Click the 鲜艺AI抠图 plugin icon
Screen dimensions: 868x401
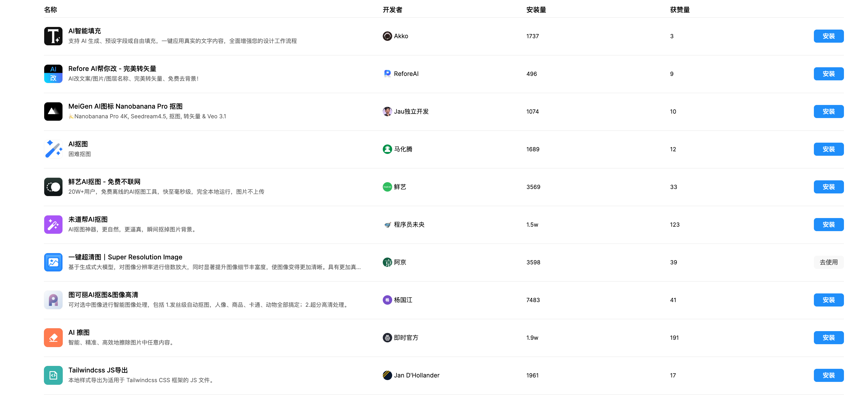tap(53, 187)
